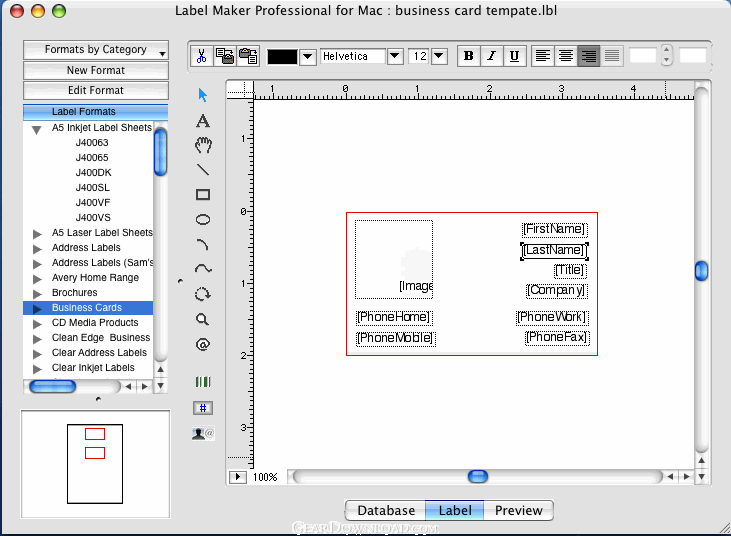
Task: Switch to the Preview tab
Action: (518, 510)
